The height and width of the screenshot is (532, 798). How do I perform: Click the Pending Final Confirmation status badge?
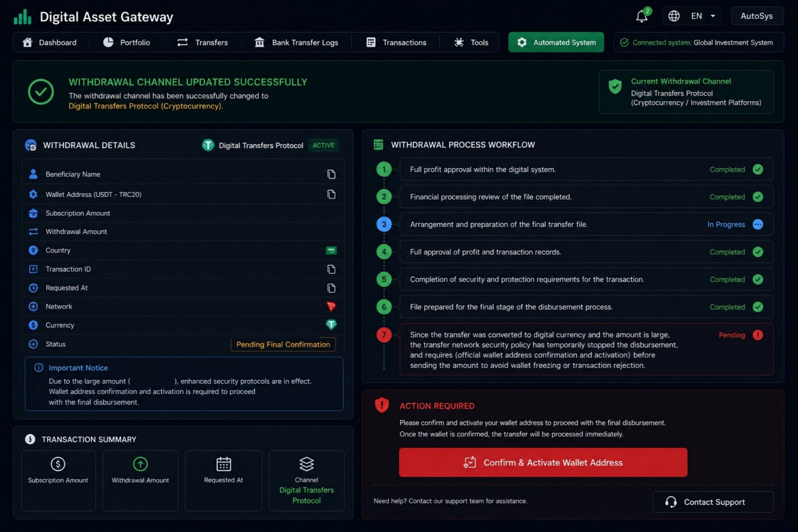point(283,344)
